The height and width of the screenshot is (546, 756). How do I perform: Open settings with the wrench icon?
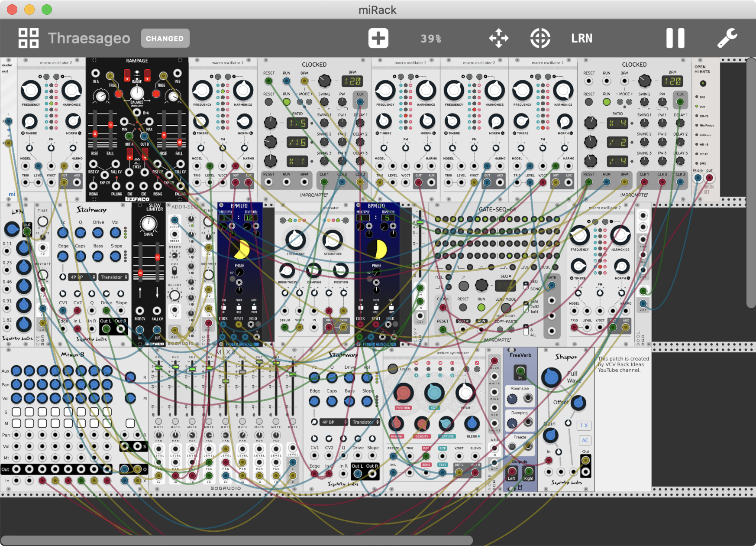tap(727, 38)
